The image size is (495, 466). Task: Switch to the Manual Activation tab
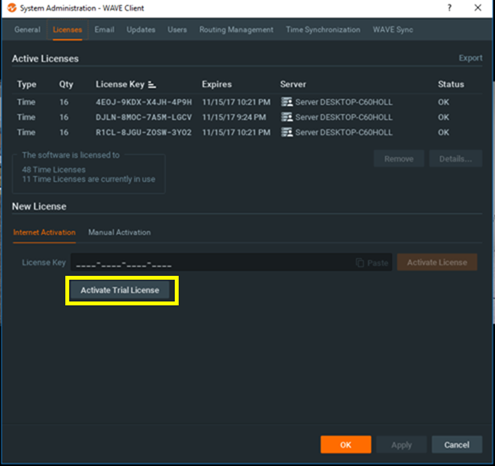click(119, 232)
